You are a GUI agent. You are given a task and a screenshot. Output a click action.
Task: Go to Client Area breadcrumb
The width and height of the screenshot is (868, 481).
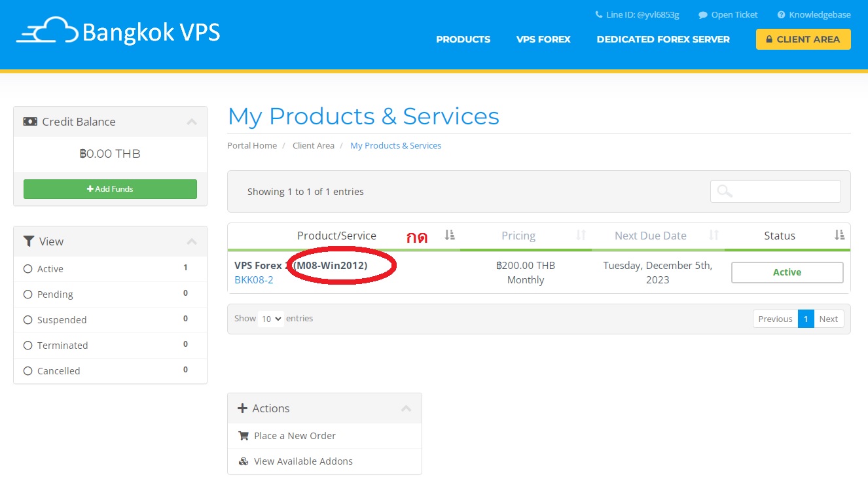[314, 145]
